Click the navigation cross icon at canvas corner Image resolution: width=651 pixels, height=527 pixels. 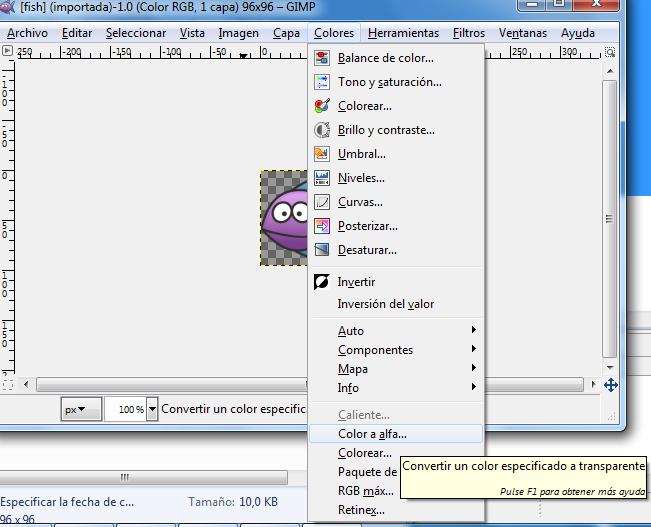610,385
